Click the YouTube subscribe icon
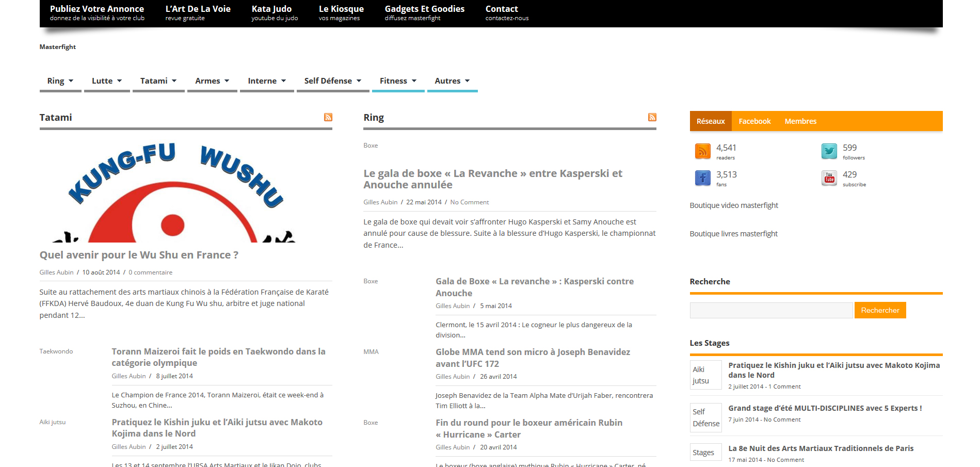The image size is (980, 467). coord(829,178)
